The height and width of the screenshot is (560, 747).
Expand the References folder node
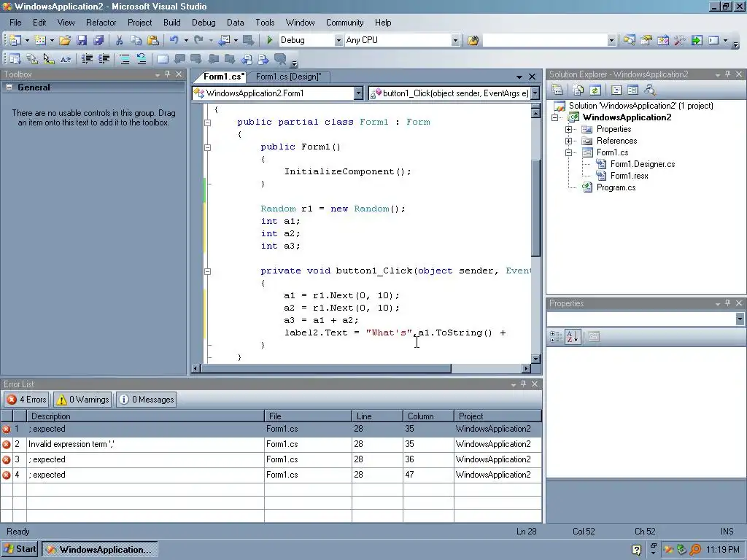pyautogui.click(x=568, y=141)
